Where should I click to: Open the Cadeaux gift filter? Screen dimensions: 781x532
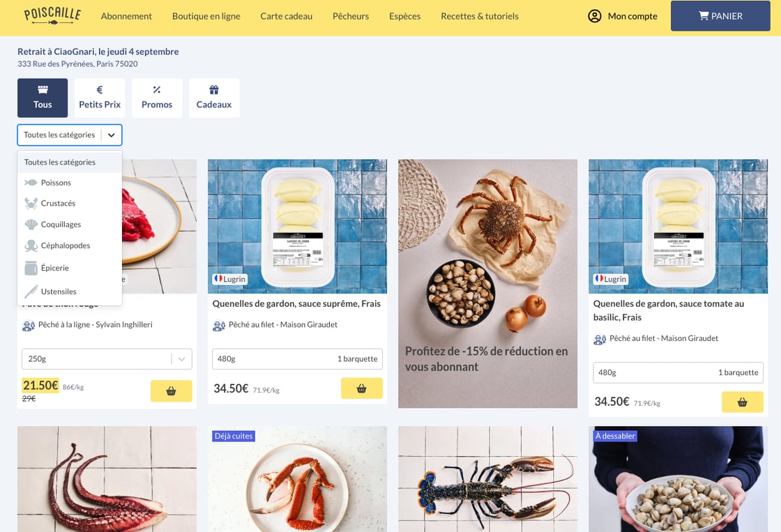[214, 98]
